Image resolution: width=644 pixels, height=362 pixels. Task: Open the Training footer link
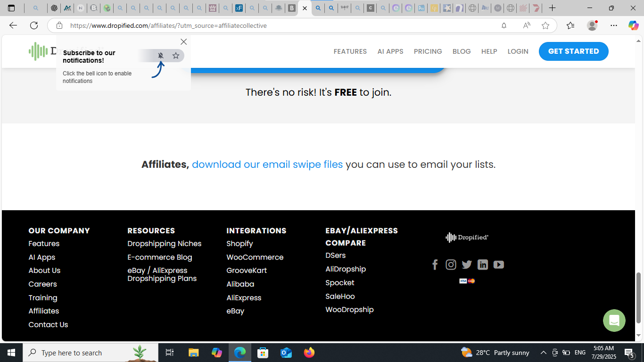tap(43, 298)
